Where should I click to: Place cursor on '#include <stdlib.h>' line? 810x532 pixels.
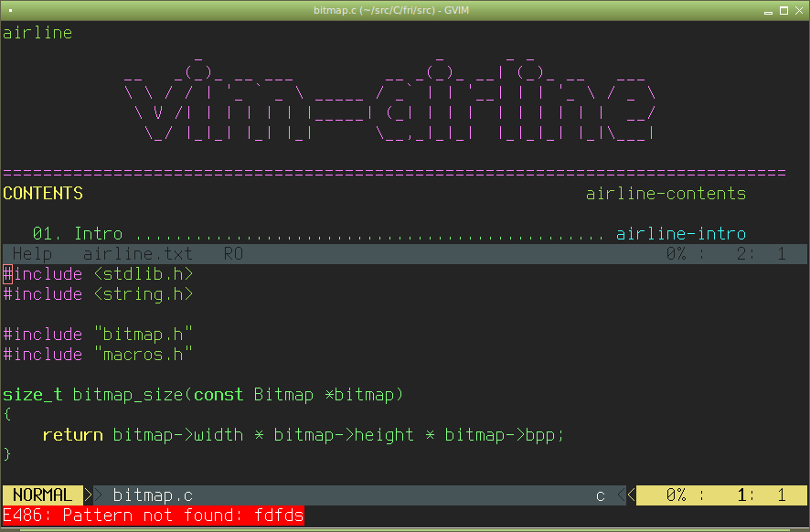point(98,274)
